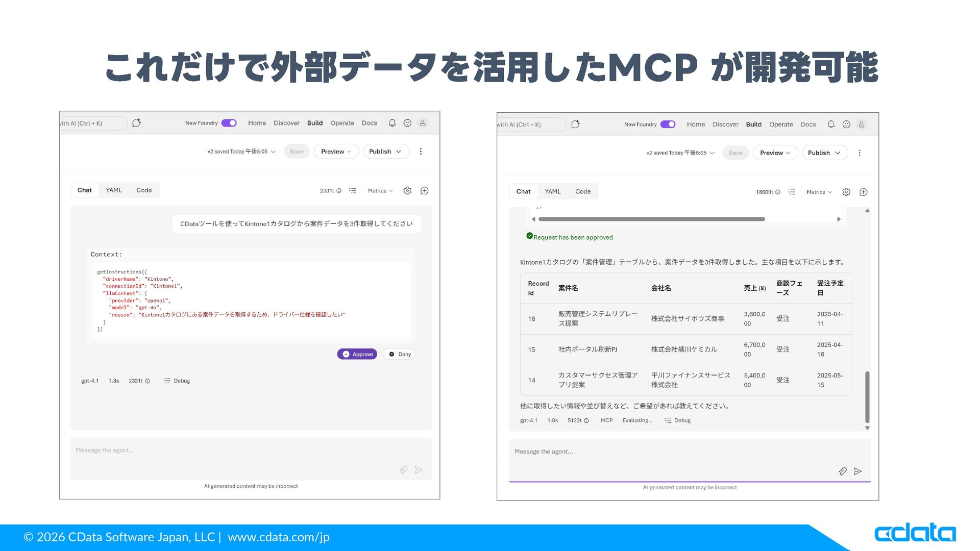Open version history dropdown v2 saved in left window
Viewport: 980px width, 551px height.
pos(241,152)
